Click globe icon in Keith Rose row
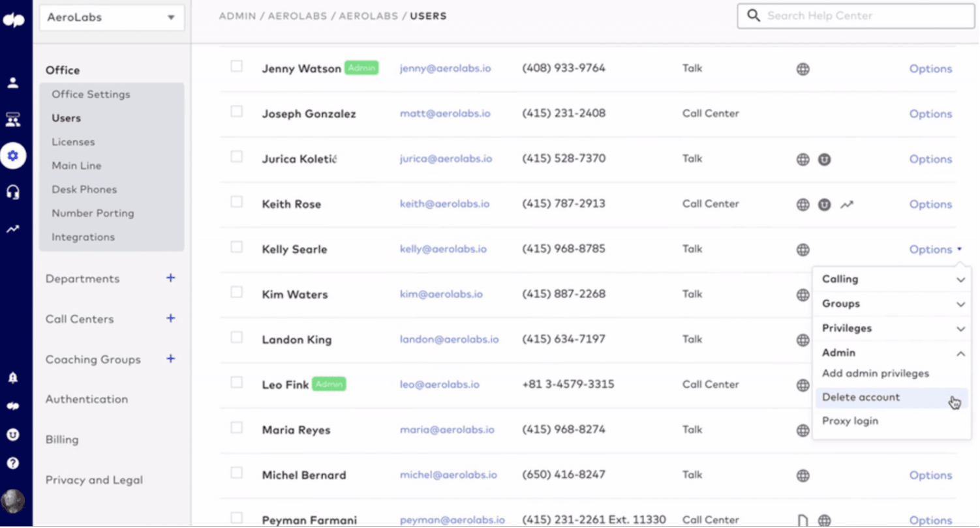The image size is (980, 528). 803,205
